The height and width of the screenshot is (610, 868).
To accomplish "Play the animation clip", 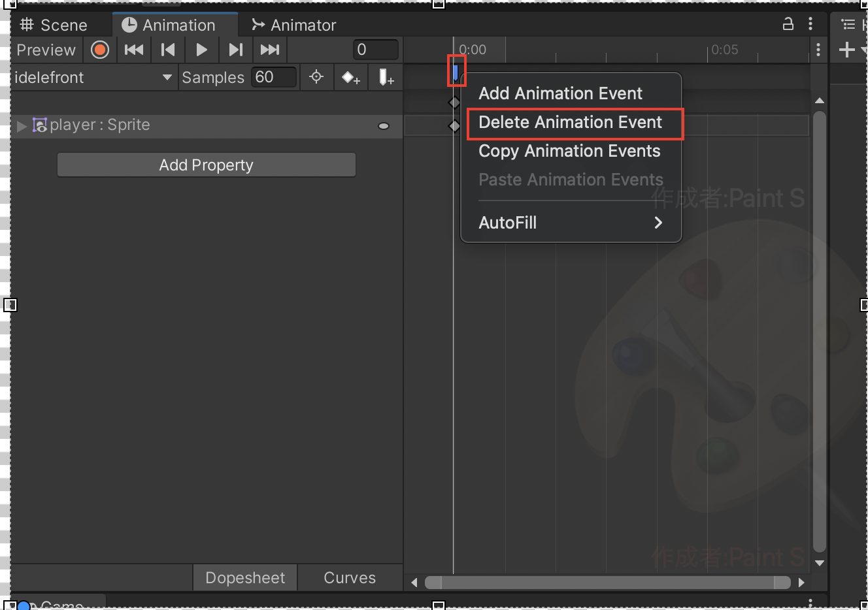I will (x=202, y=50).
